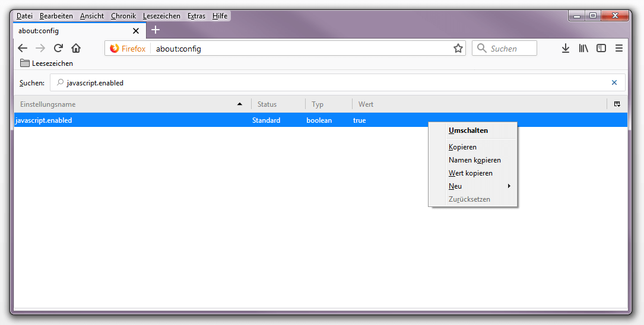644x325 pixels.
Task: Sort by the Wert column header
Action: (480, 104)
